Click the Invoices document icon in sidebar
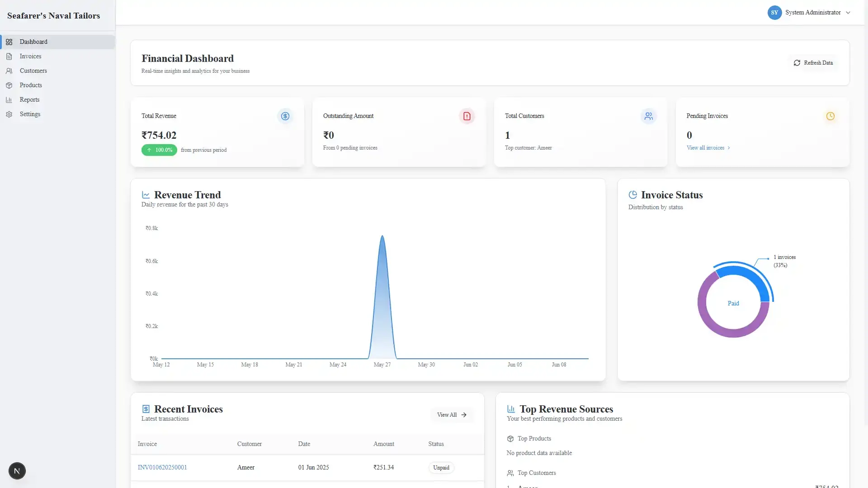The height and width of the screenshot is (488, 868). click(9, 56)
